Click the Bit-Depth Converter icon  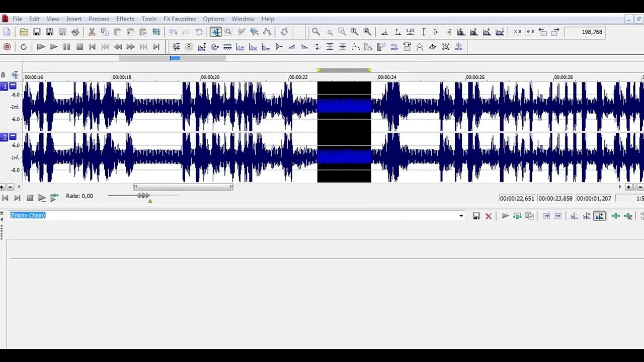point(189,47)
